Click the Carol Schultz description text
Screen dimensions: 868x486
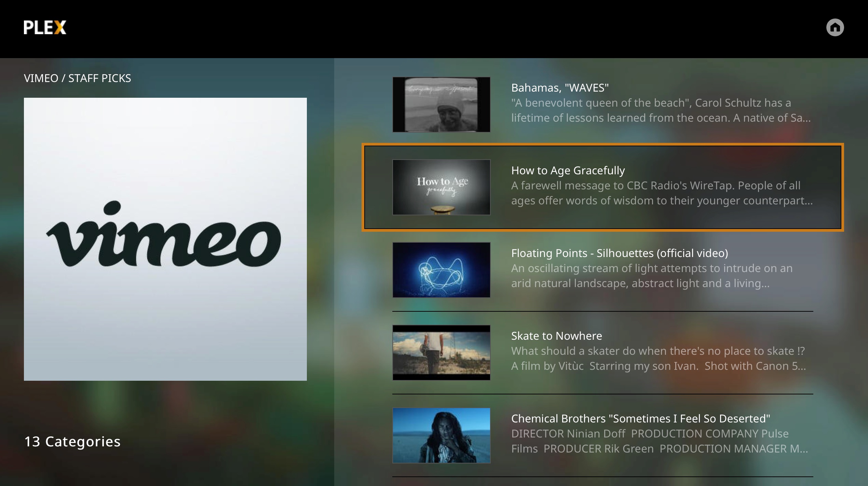click(x=660, y=110)
